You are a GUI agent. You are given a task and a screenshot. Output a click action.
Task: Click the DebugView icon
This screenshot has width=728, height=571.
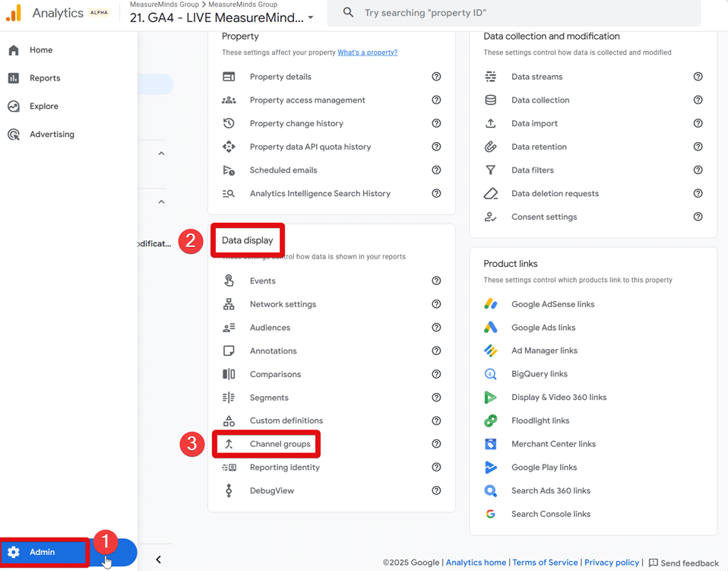(229, 490)
